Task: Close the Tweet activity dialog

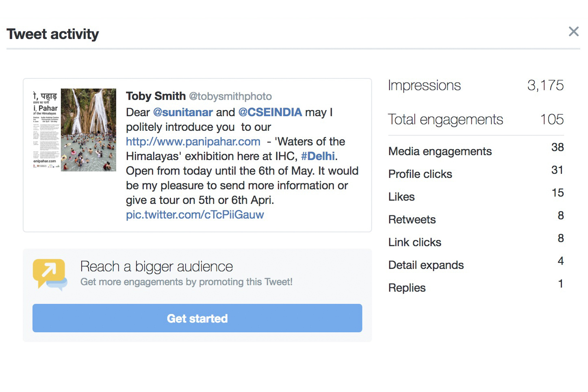Action: click(x=573, y=32)
